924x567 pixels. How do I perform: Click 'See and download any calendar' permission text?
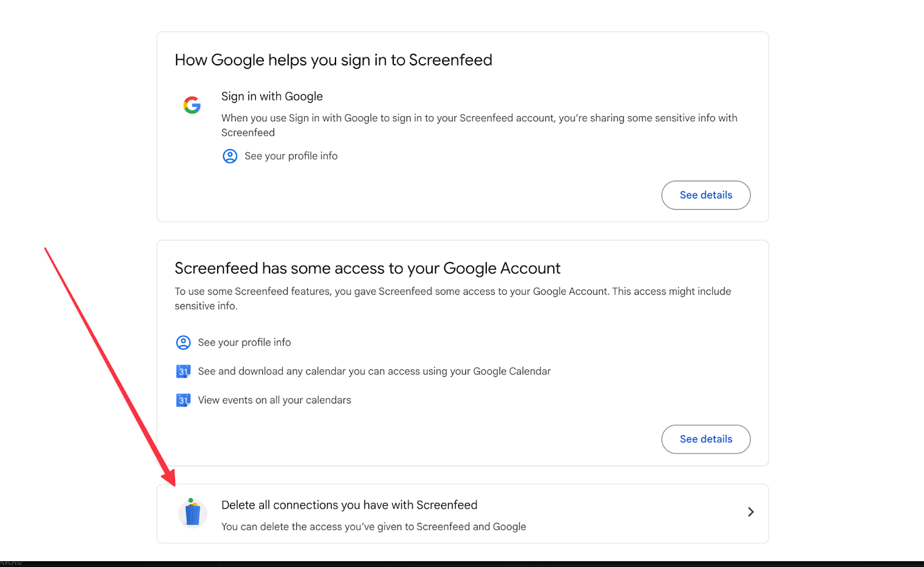point(374,371)
